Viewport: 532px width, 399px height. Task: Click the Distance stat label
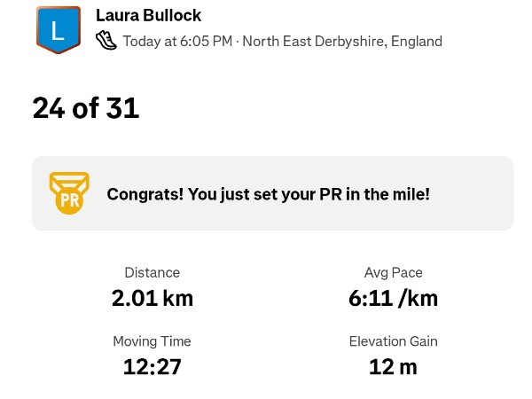click(152, 273)
